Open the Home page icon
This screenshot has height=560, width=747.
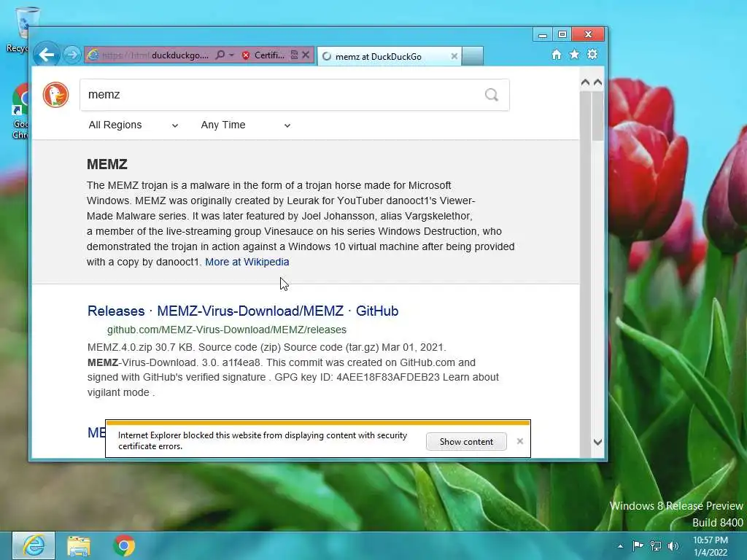point(557,54)
